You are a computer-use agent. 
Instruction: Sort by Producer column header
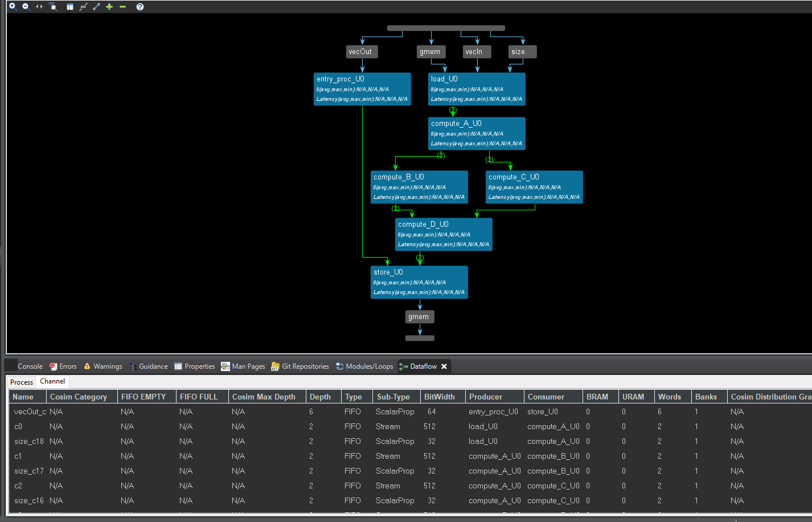coord(495,397)
